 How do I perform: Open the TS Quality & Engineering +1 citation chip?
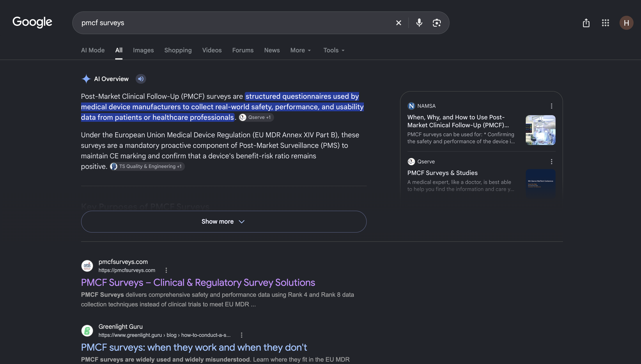[147, 166]
